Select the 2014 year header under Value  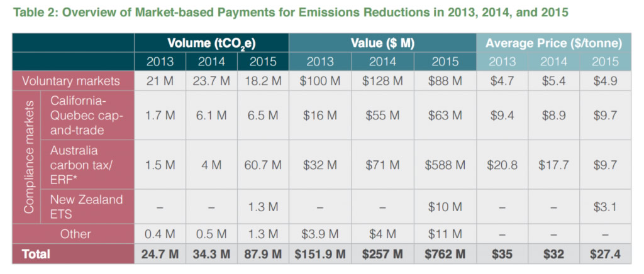pyautogui.click(x=382, y=62)
